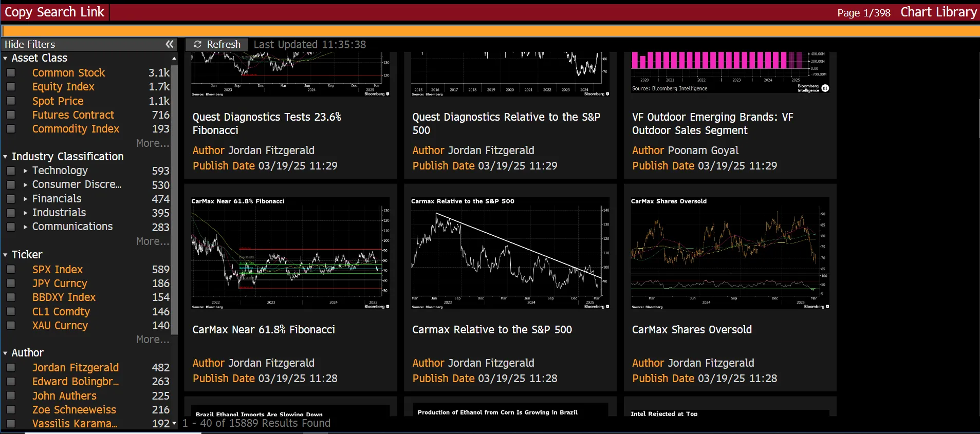Expand the Financials industry subtree
Image resolution: width=980 pixels, height=434 pixels.
coord(25,199)
